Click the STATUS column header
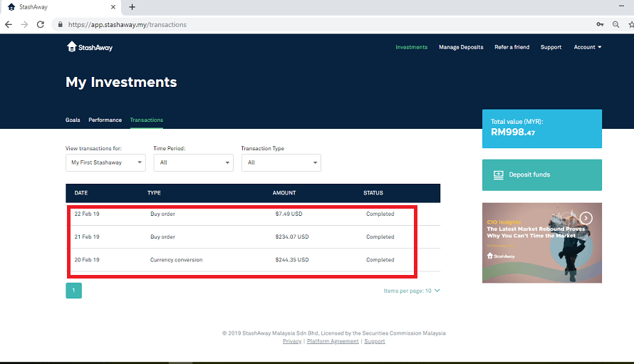Viewport: 634px width, 364px height. point(373,193)
